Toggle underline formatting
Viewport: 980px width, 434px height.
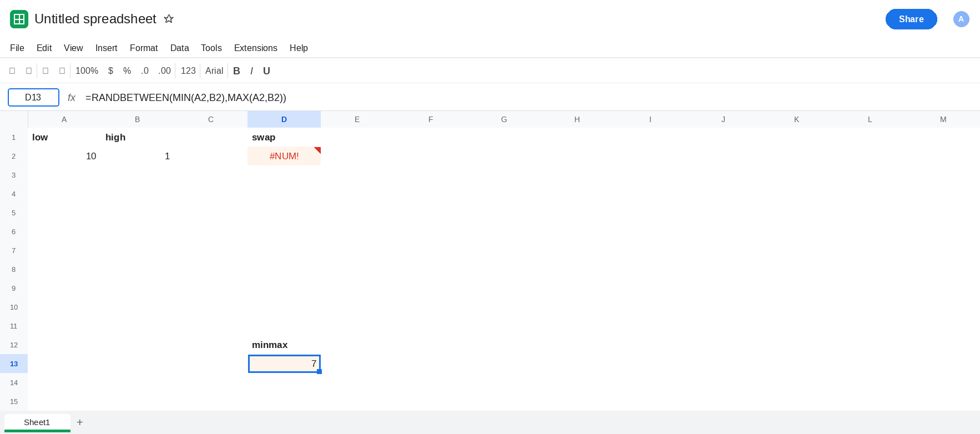click(266, 71)
